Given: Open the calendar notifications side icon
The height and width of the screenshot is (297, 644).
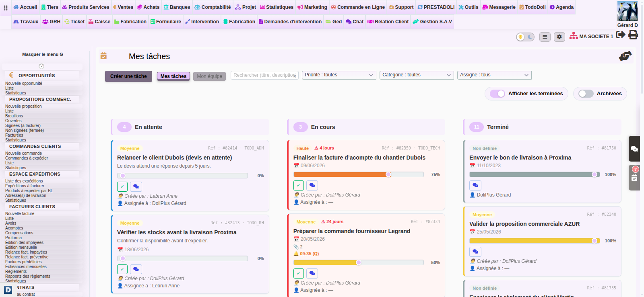Looking at the screenshot, I should click(634, 177).
